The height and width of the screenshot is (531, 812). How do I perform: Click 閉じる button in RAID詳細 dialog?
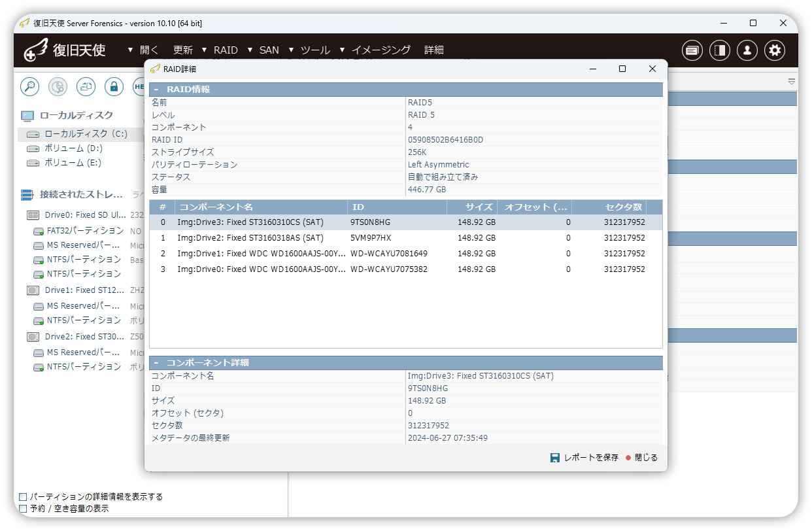641,458
